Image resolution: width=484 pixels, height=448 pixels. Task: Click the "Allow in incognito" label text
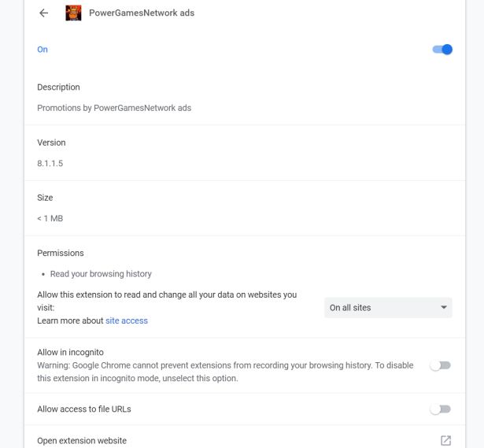click(71, 352)
